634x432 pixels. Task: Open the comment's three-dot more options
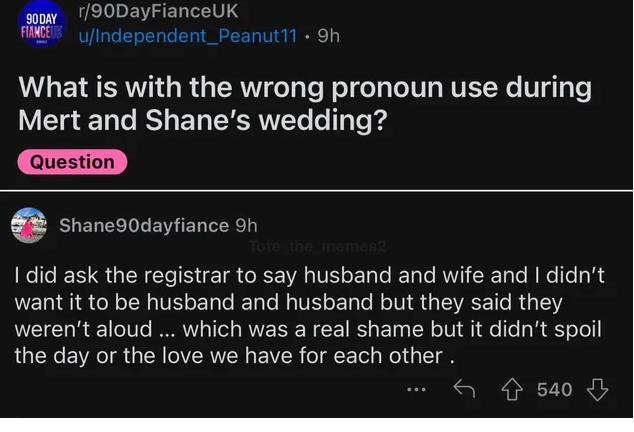(x=418, y=390)
